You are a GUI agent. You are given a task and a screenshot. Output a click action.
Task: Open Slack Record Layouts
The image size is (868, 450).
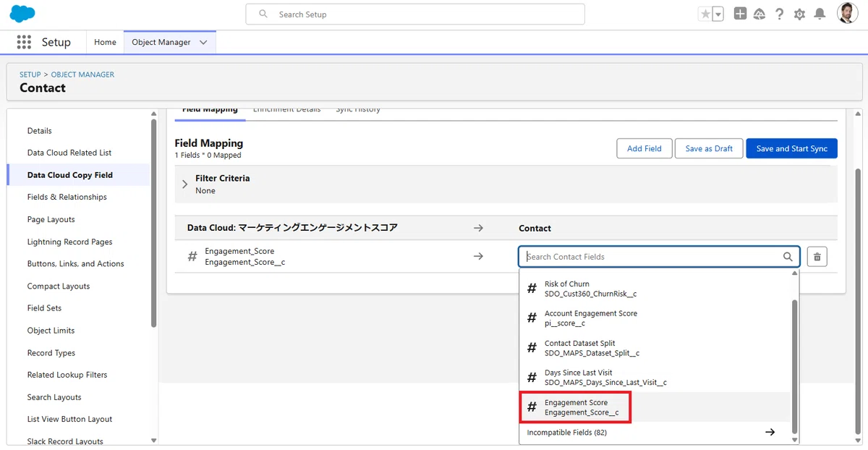click(x=65, y=441)
